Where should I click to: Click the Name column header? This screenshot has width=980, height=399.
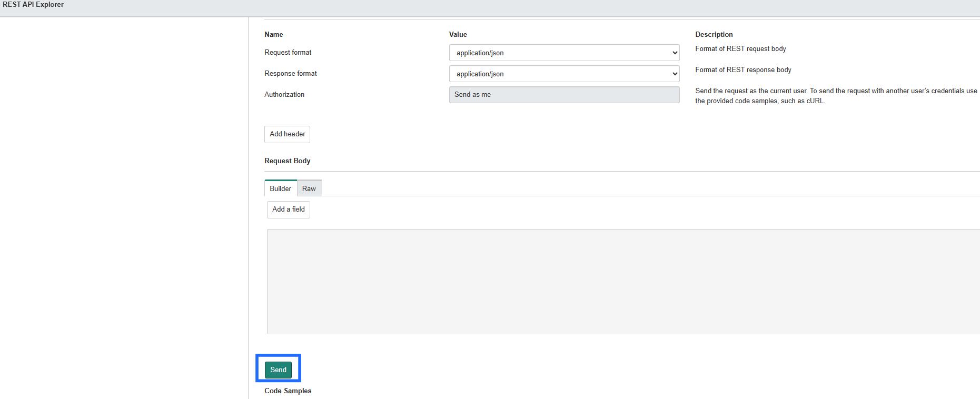tap(273, 34)
